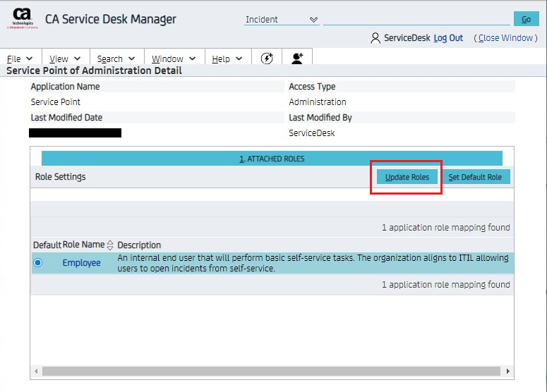The height and width of the screenshot is (392, 547).
Task: Open the Quick Profile lightning icon
Action: pyautogui.click(x=267, y=59)
